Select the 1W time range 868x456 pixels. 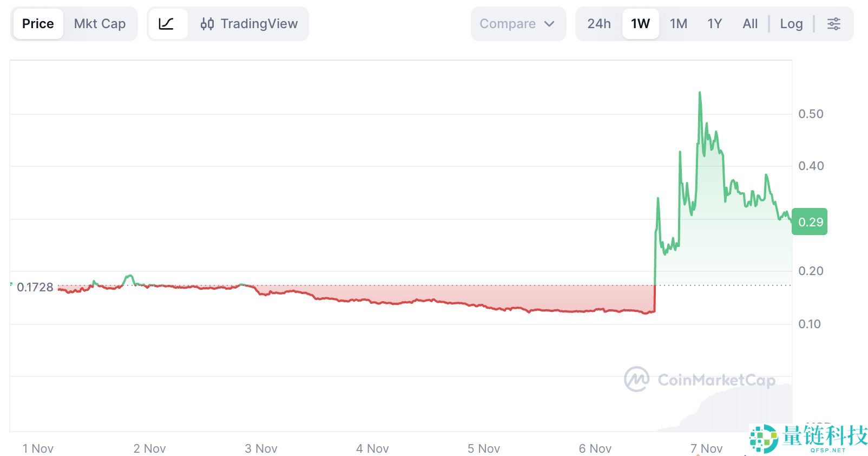(640, 24)
